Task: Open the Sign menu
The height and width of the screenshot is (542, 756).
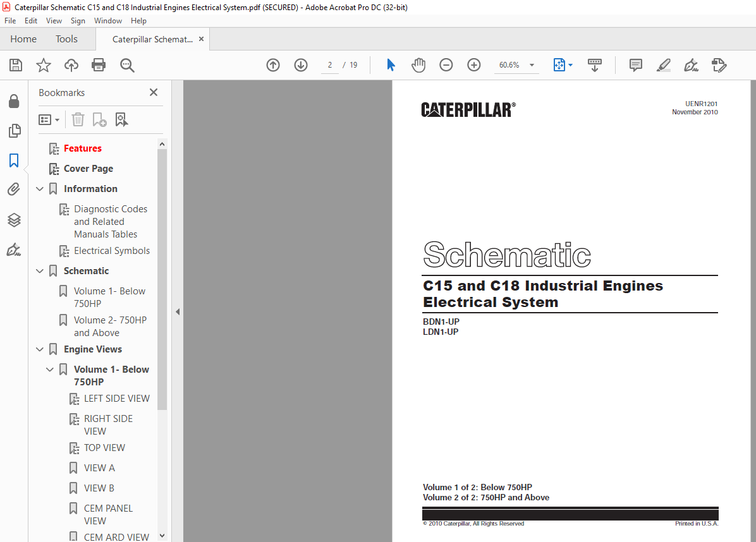Action: (78, 21)
